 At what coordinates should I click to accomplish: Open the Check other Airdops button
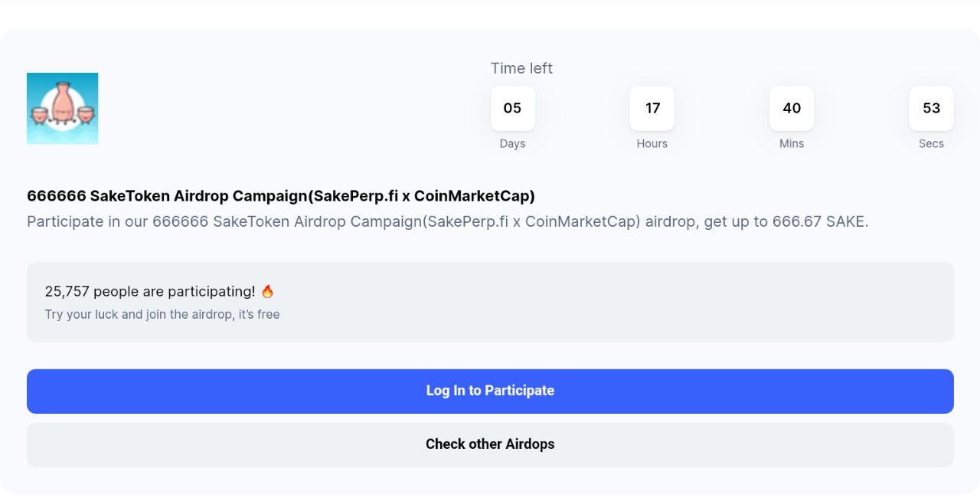point(490,444)
